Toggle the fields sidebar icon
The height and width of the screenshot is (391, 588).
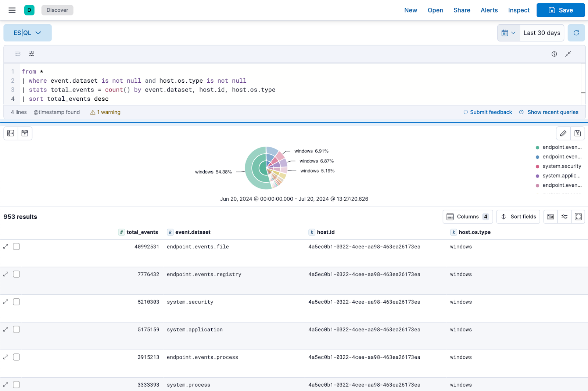pos(11,133)
